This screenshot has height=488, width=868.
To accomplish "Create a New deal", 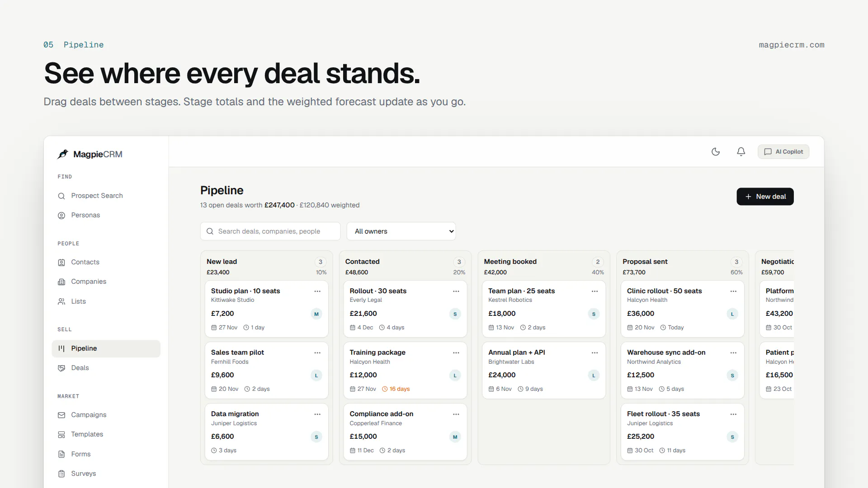I will (x=765, y=197).
